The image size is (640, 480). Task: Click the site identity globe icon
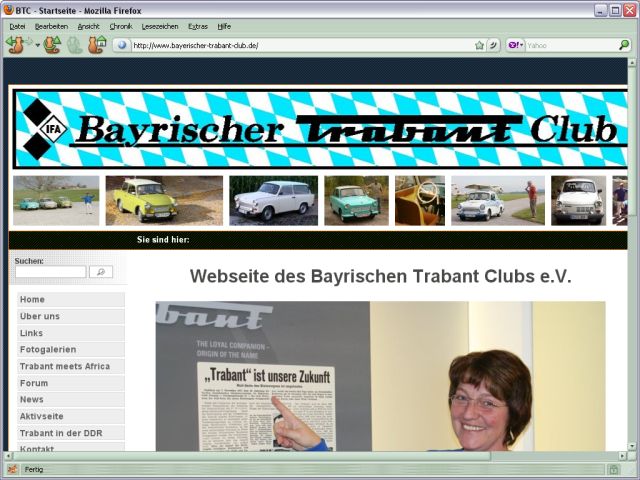[122, 45]
